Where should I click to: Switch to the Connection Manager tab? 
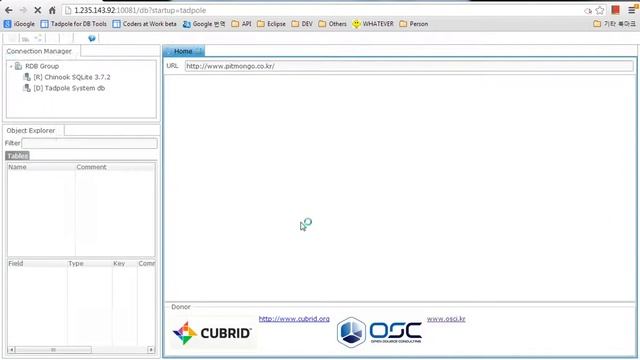39,51
